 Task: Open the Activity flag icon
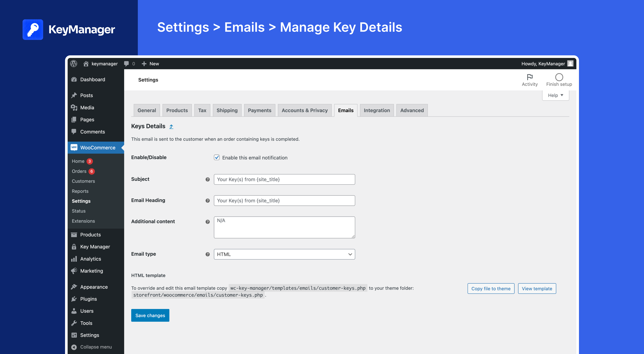[530, 77]
